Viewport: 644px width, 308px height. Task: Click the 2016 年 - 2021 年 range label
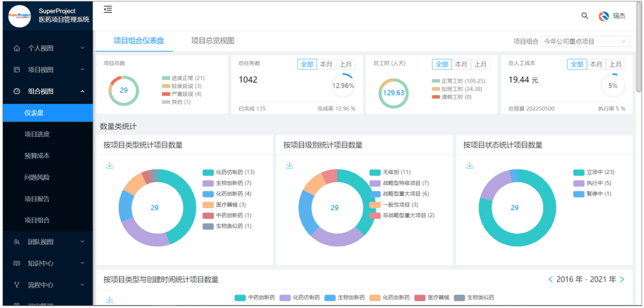tap(586, 279)
